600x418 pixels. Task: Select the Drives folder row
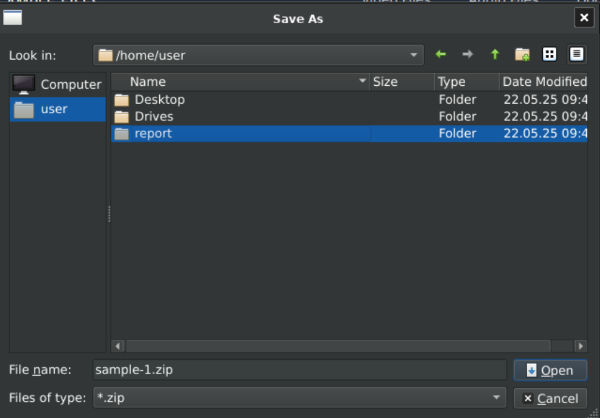(x=154, y=117)
